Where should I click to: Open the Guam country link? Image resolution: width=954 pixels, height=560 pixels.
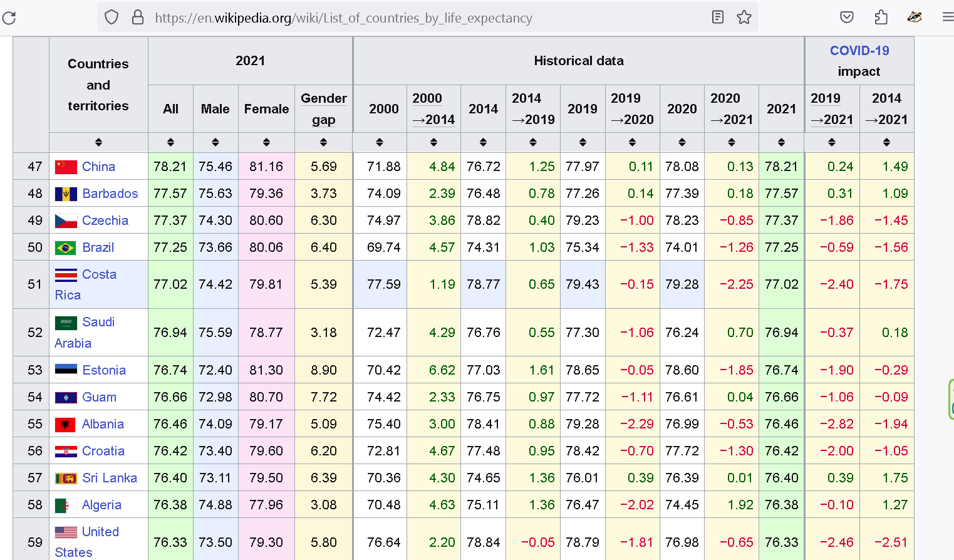coord(100,397)
